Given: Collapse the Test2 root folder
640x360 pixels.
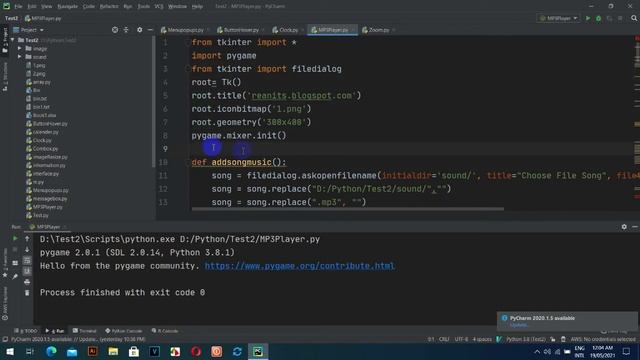Looking at the screenshot, I should point(13,40).
